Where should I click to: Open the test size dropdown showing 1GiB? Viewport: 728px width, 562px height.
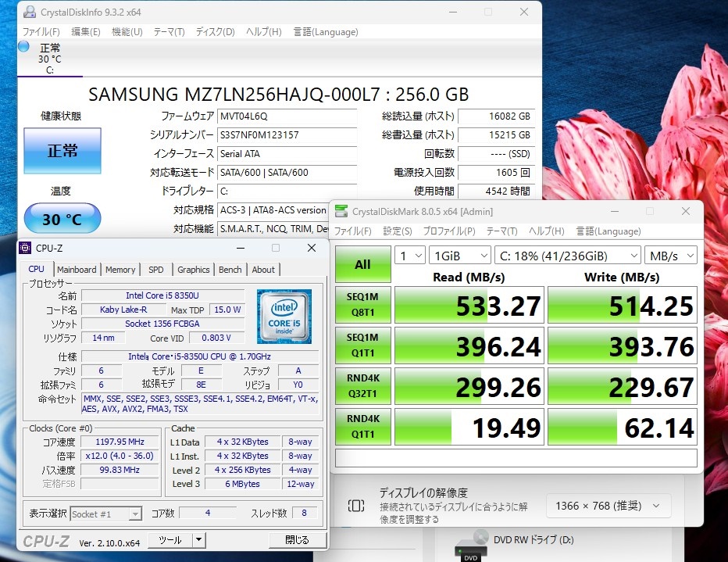tap(459, 256)
